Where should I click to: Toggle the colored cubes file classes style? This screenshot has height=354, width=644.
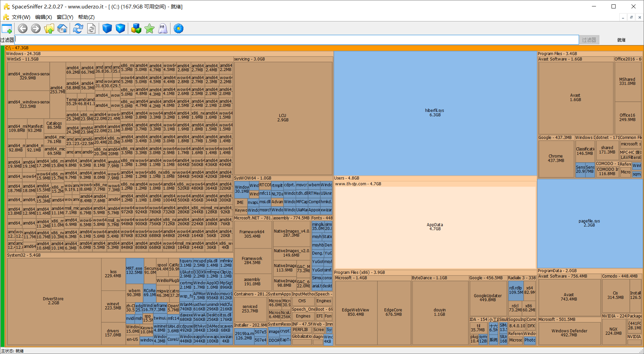point(136,29)
